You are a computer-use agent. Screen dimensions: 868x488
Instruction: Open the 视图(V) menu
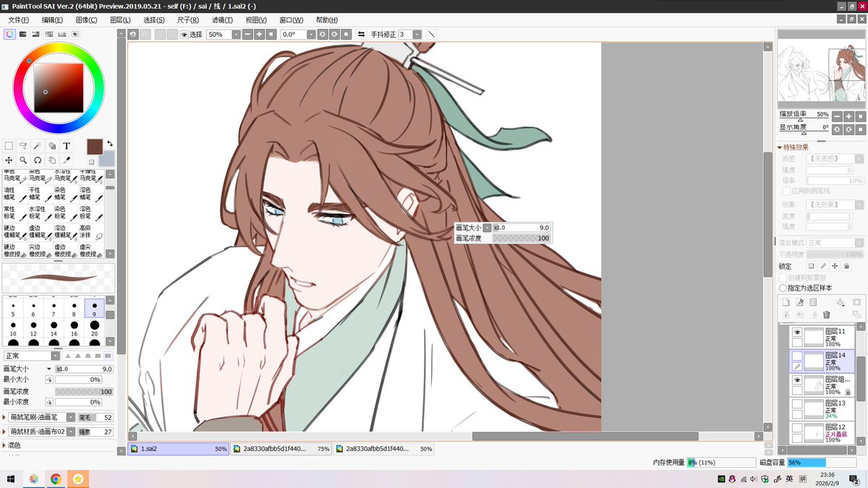pos(255,20)
